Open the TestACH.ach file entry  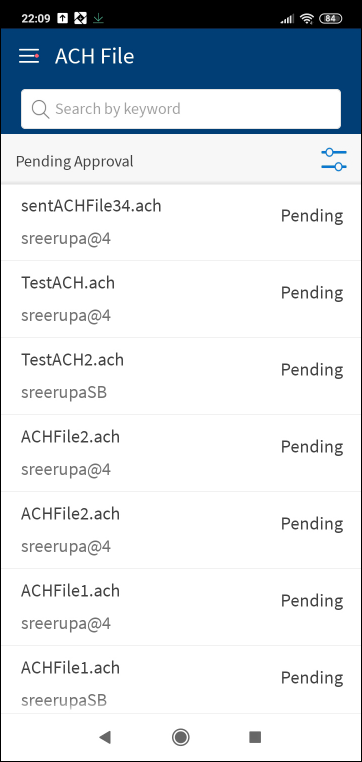point(181,299)
